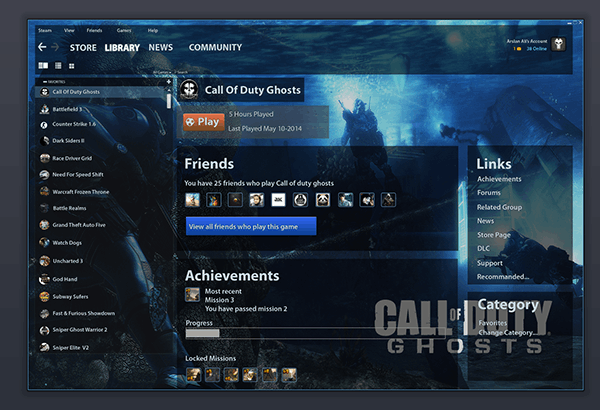The height and width of the screenshot is (410, 600).
Task: Click the Warcraft Frozen Throne icon
Action: 45,191
